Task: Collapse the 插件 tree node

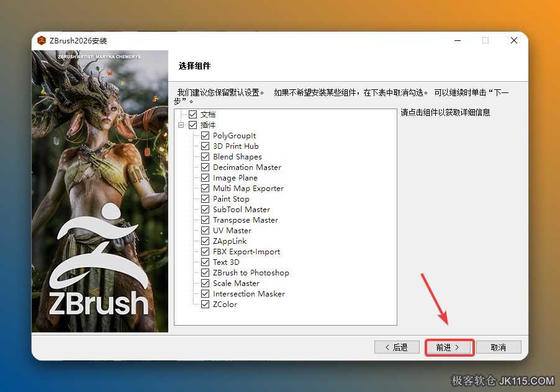Action: [181, 125]
